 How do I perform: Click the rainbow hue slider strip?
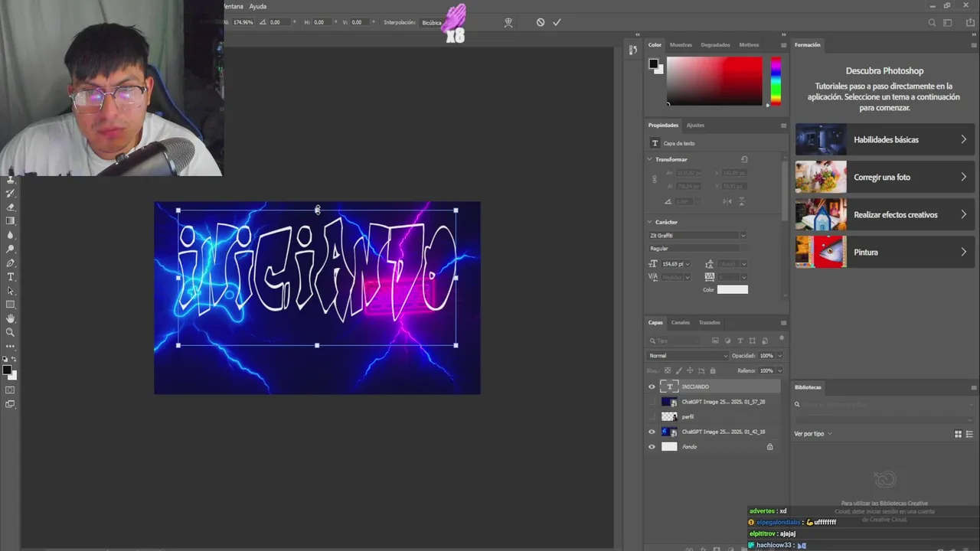pos(776,81)
